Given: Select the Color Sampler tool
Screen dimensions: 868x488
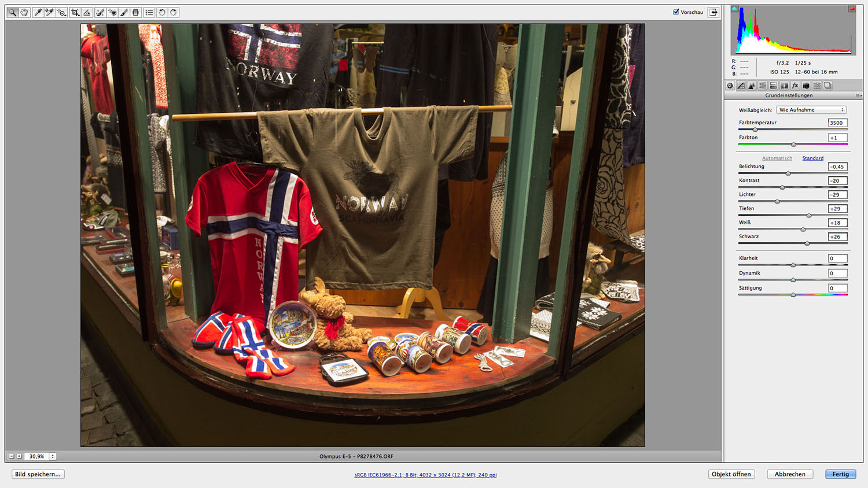Looking at the screenshot, I should pyautogui.click(x=50, y=12).
